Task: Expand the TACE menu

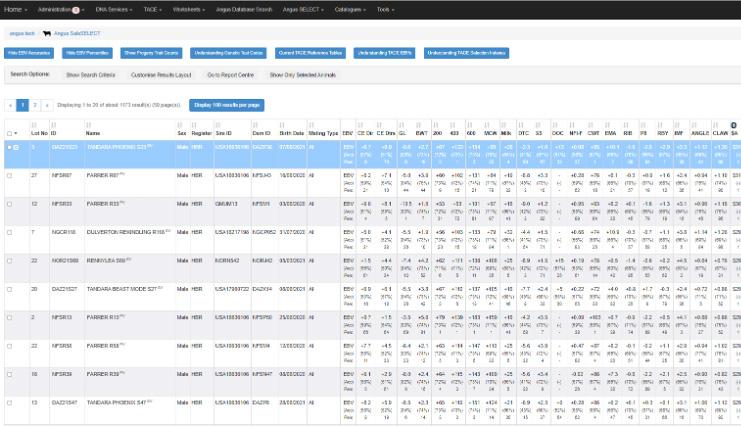Action: (153, 9)
